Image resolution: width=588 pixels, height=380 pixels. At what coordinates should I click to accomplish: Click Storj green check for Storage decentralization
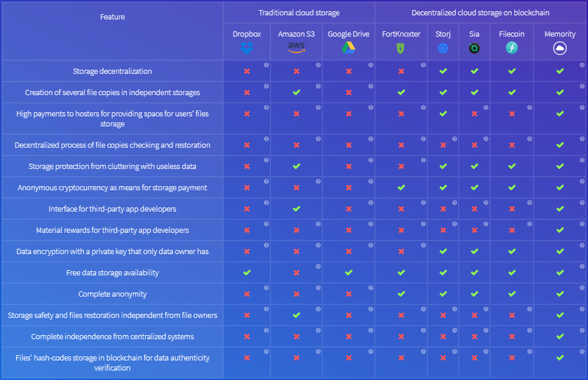pos(443,71)
